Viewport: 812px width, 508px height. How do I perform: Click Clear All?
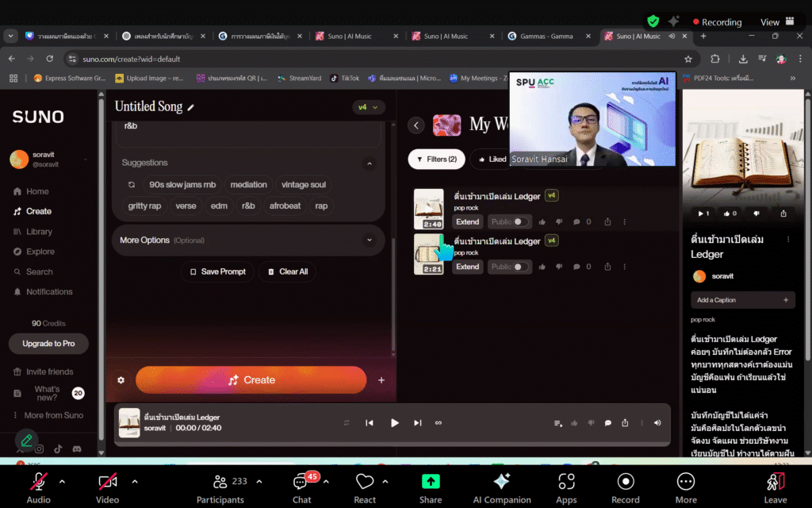287,271
